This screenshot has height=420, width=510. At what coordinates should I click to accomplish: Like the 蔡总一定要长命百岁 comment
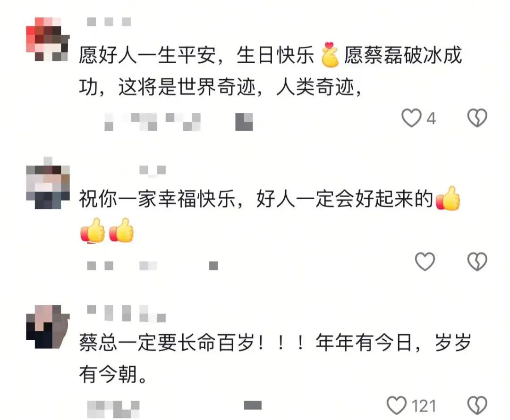pyautogui.click(x=397, y=405)
